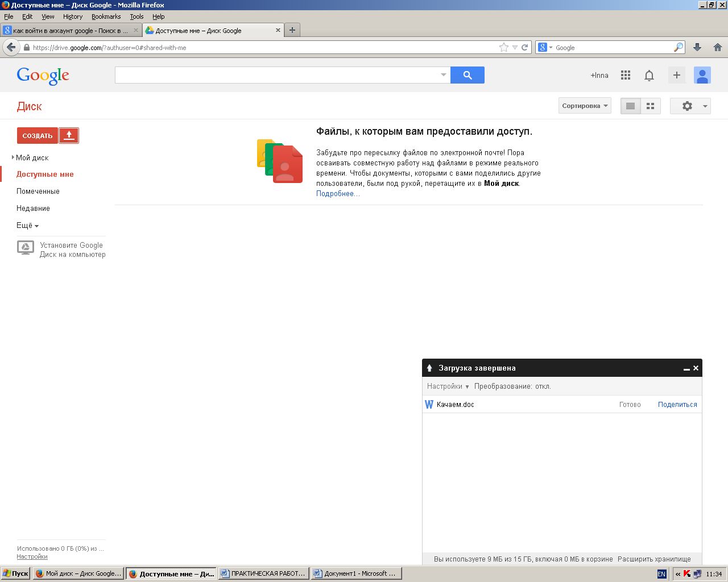The width and height of the screenshot is (728, 582).
Task: Click the red upload arrow button
Action: [69, 135]
